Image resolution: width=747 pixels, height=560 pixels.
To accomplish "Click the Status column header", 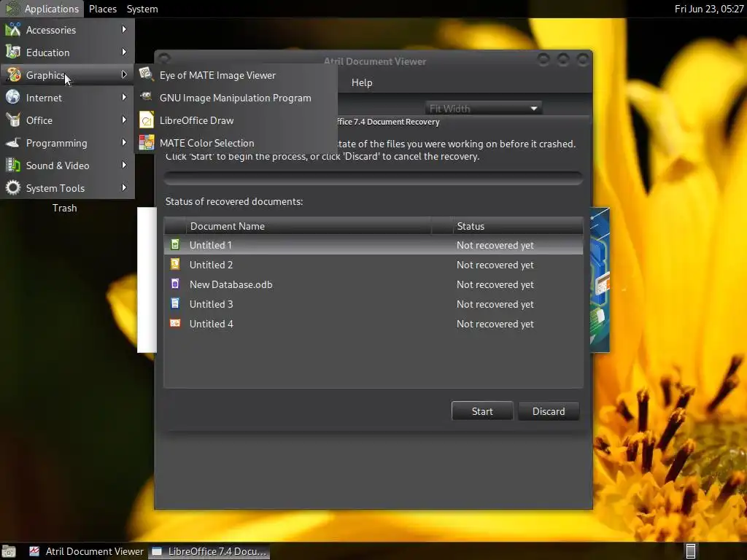I will [x=518, y=226].
